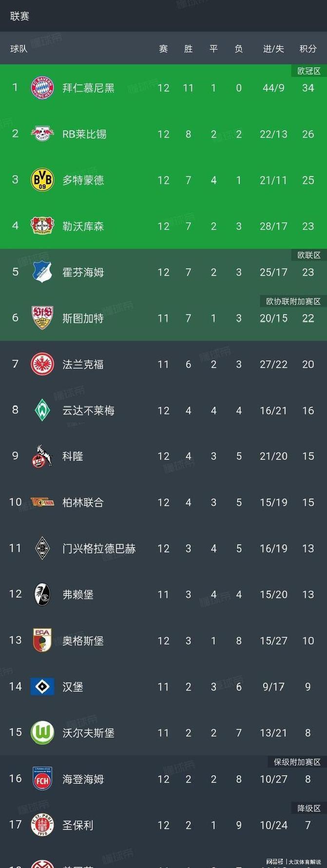Select the Eintracht Frankfurt eagle logo
Viewport: 327px width, 868px height.
point(42,364)
